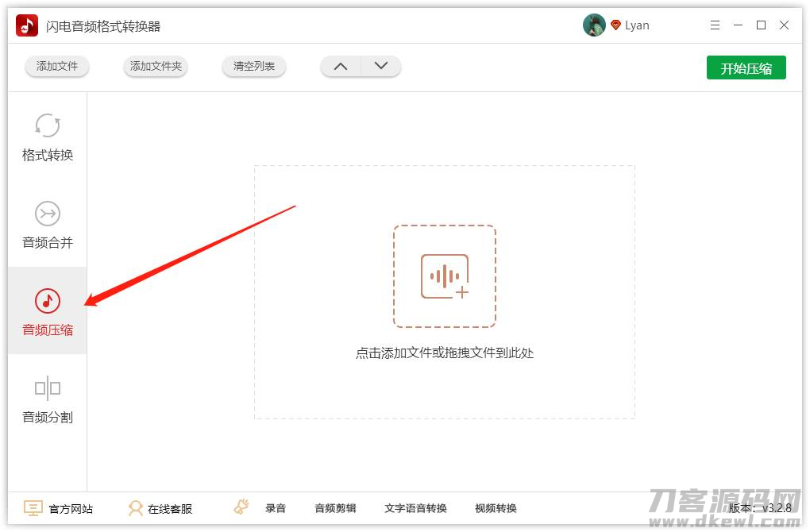
Task: Move item down with down arrow
Action: 381,66
